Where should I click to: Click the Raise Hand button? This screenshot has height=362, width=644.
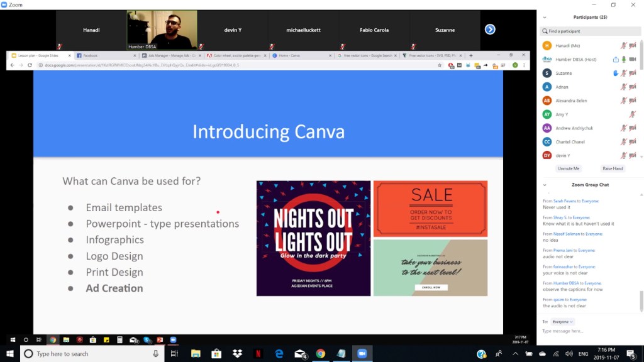(613, 168)
